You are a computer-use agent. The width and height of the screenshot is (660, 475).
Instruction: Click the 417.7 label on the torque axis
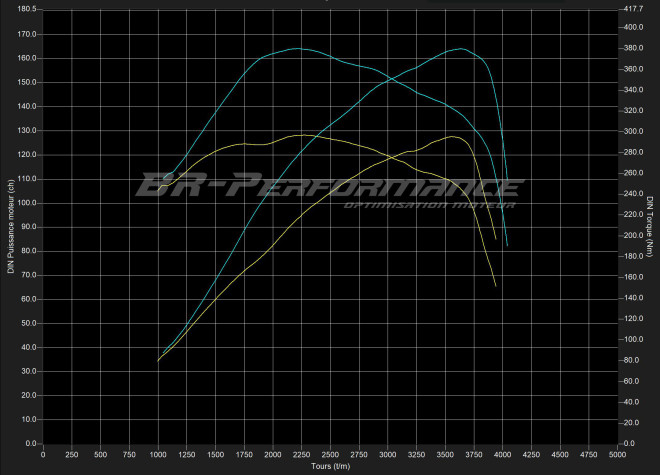[x=632, y=9]
